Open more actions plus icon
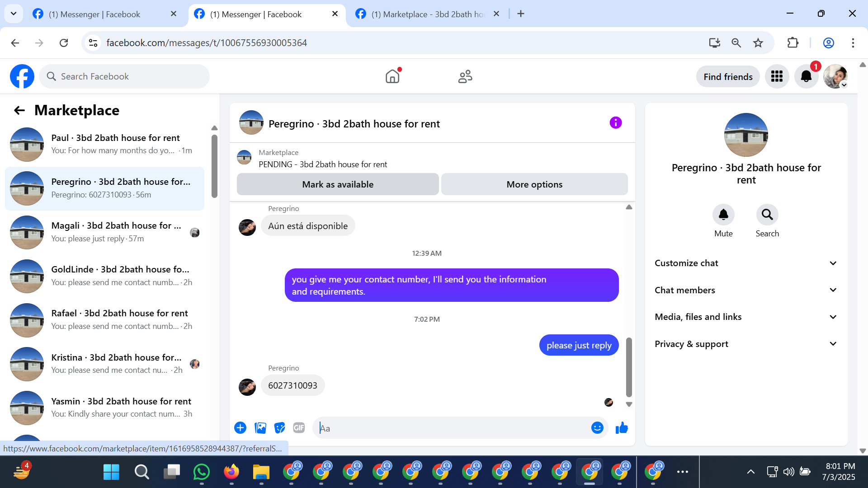This screenshot has width=868, height=488. (240, 427)
